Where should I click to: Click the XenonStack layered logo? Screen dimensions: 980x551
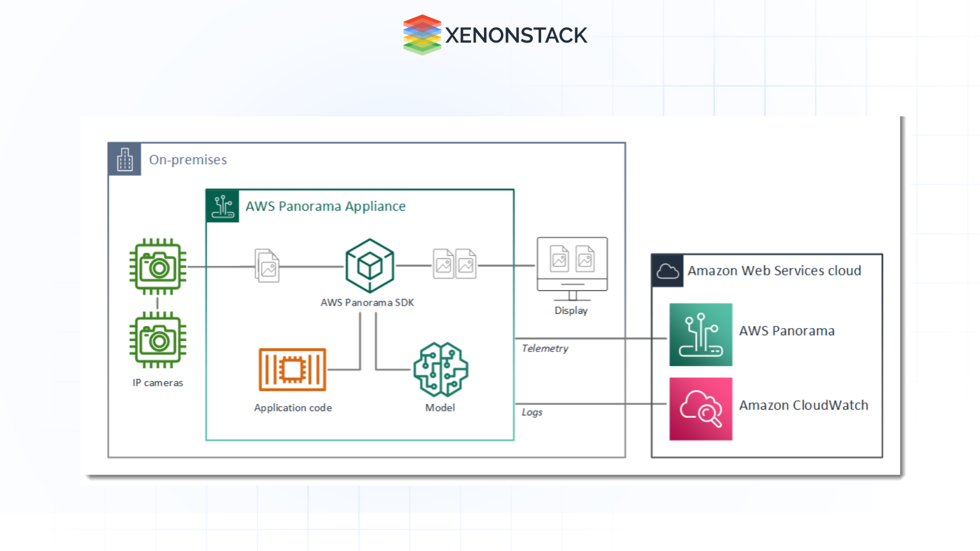[x=422, y=34]
